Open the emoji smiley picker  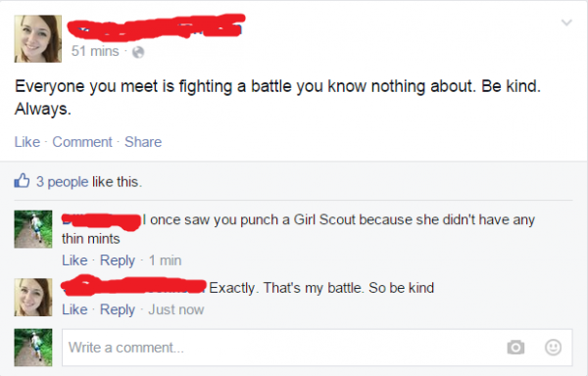pyautogui.click(x=553, y=348)
